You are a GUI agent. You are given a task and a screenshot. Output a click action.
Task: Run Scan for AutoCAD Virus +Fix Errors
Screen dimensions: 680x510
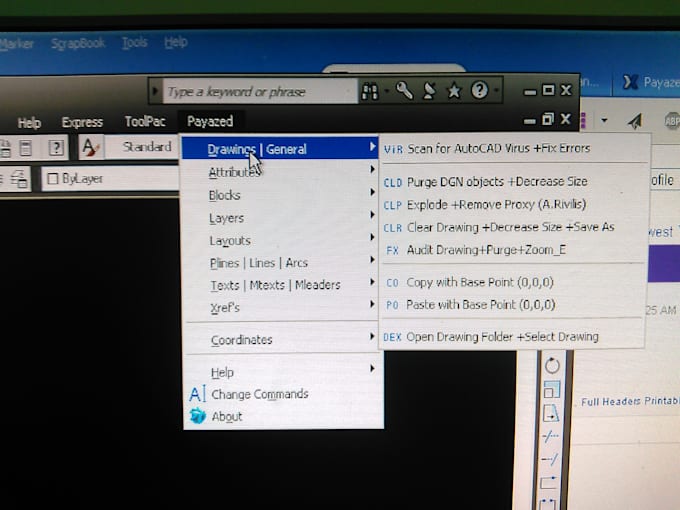click(514, 148)
